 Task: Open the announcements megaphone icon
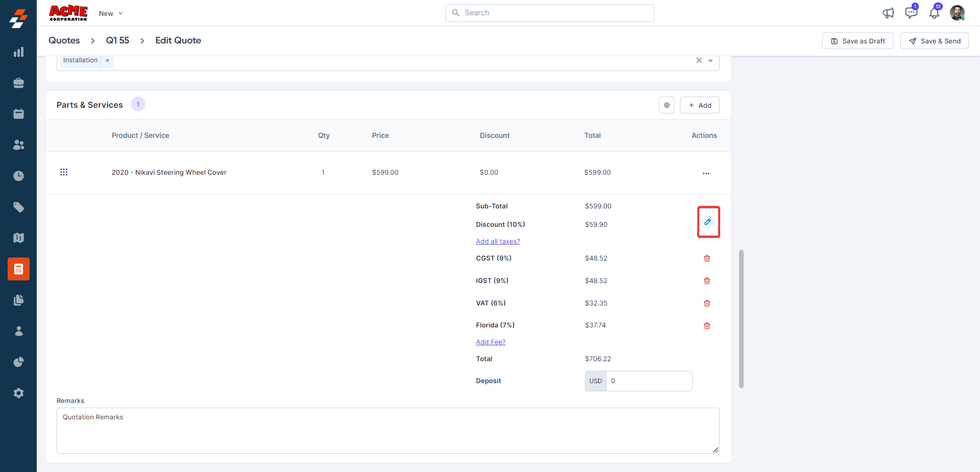click(x=888, y=13)
